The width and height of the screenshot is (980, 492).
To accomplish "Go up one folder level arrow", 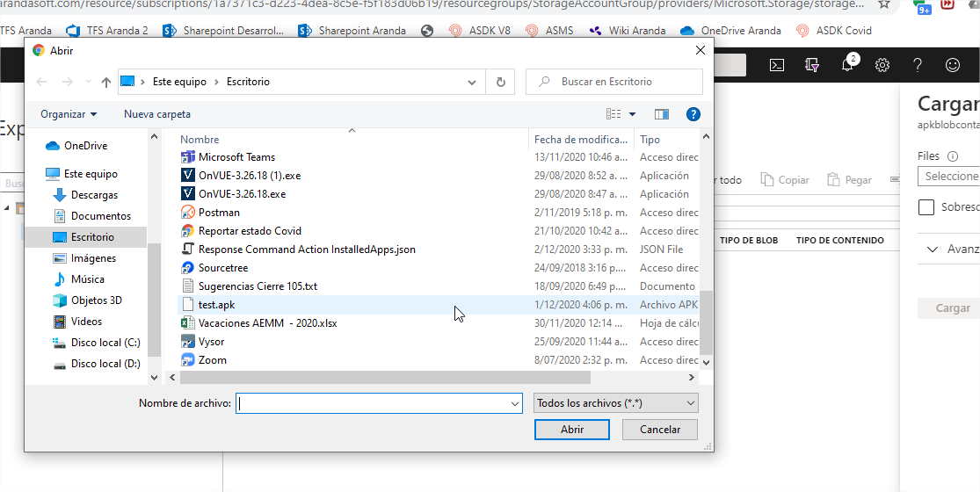I will (x=106, y=82).
